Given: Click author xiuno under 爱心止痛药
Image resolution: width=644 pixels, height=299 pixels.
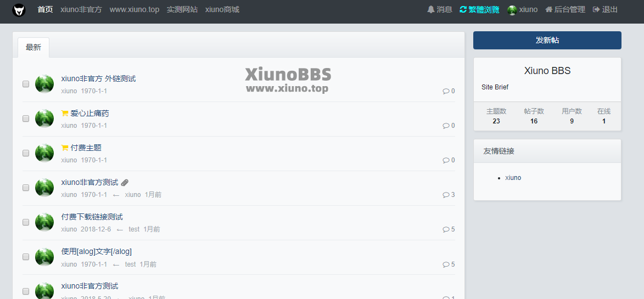Looking at the screenshot, I should click(x=69, y=126).
